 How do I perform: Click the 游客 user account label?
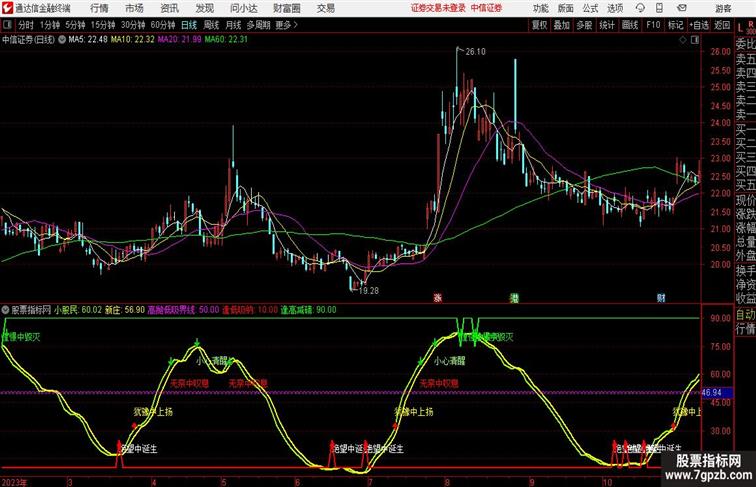tap(723, 9)
